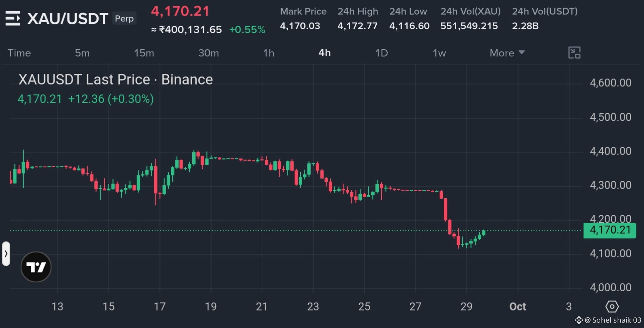Click the green 4,170.21 price tag
Viewport: 644px width, 328px height.
610,230
